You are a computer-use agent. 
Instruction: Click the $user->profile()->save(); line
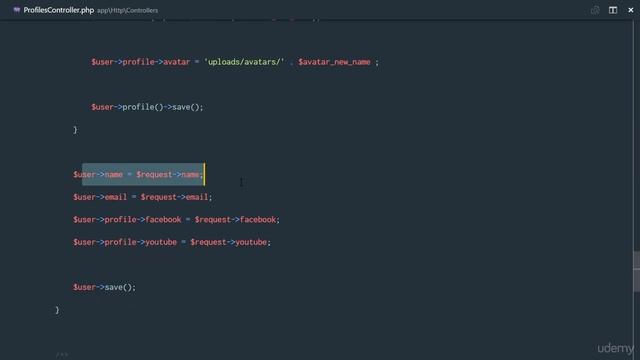(147, 107)
